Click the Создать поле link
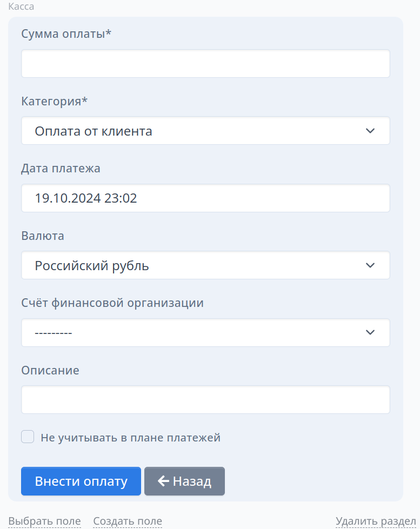The width and height of the screenshot is (420, 529). (128, 521)
